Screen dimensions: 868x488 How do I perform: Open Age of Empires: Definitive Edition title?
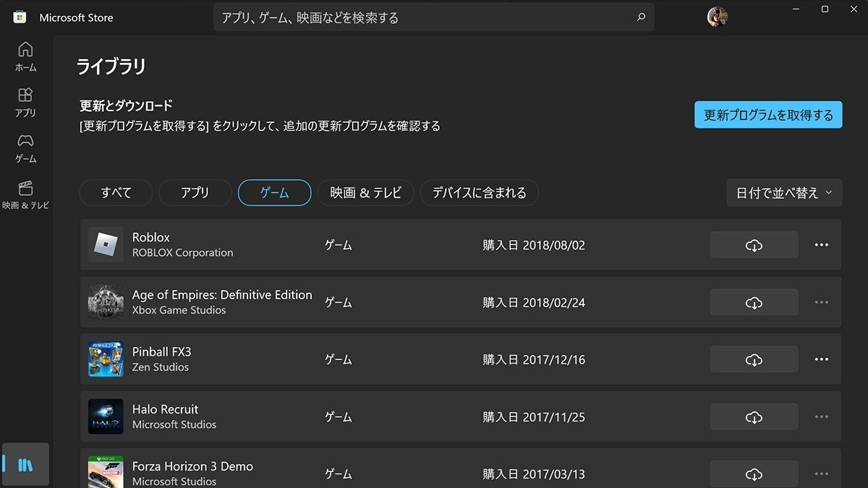[222, 295]
